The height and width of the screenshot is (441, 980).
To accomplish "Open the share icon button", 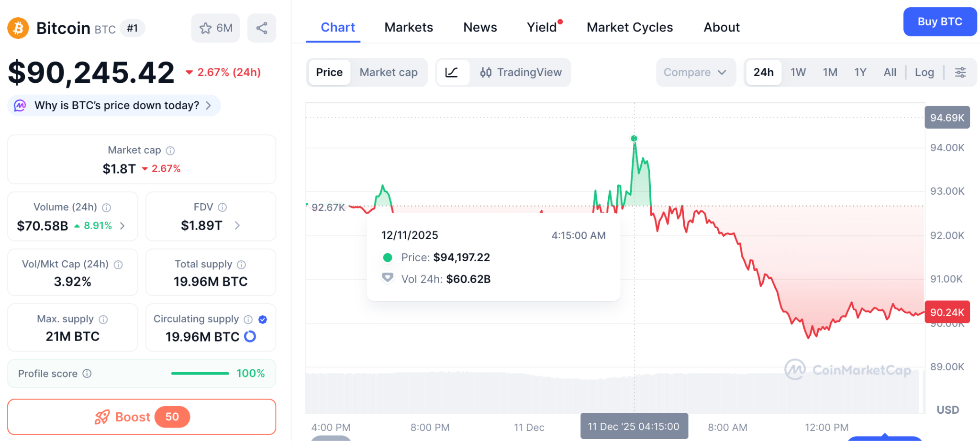I will tap(262, 28).
